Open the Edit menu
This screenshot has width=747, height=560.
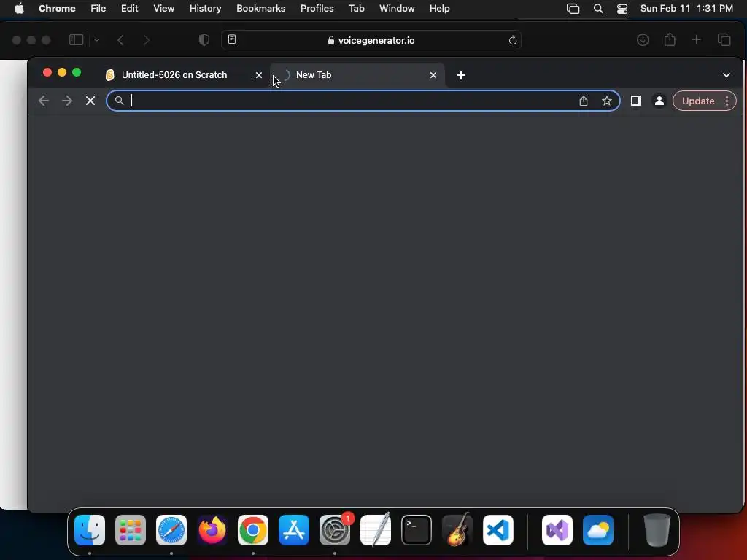pos(129,9)
